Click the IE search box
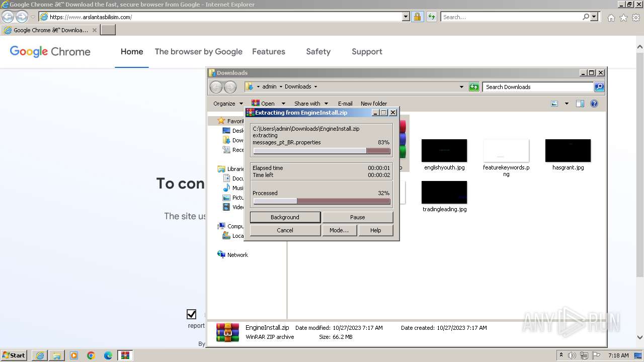The width and height of the screenshot is (644, 362). pos(511,17)
